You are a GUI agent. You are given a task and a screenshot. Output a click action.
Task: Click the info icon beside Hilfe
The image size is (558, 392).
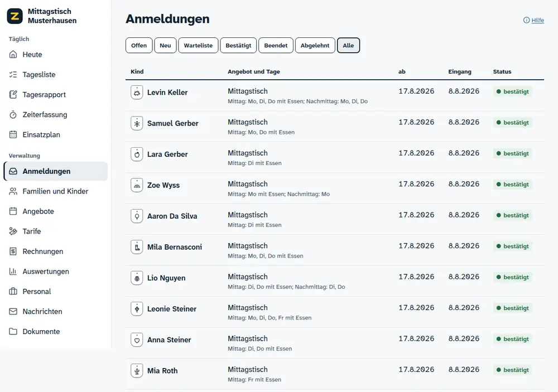[526, 20]
